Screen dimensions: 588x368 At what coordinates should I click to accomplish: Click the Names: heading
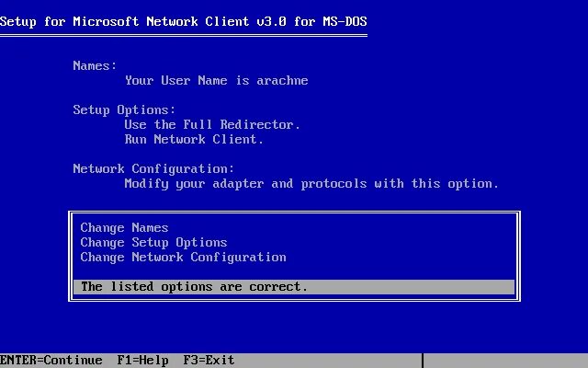pos(95,65)
